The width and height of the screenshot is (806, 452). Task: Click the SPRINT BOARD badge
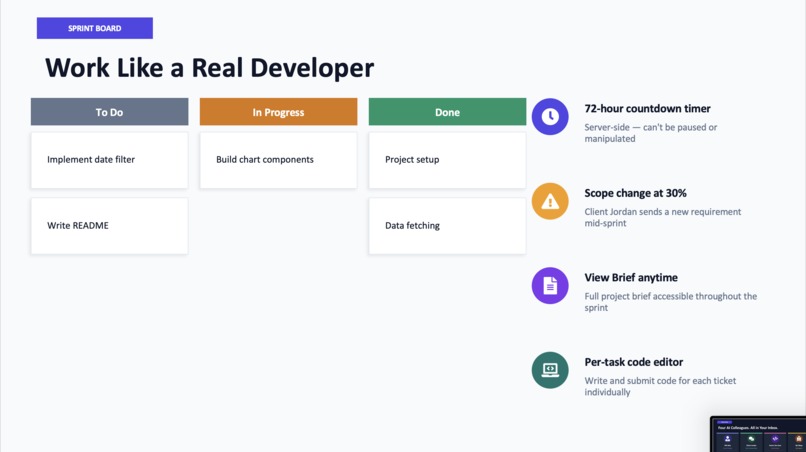tap(95, 28)
